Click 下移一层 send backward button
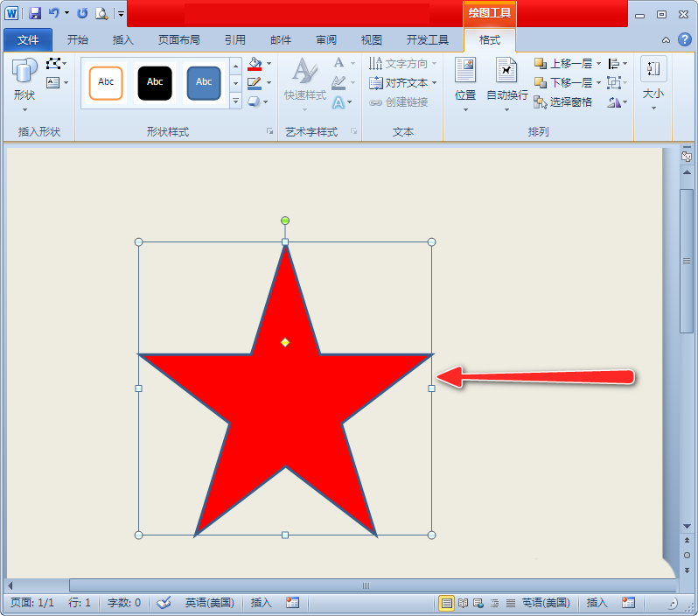The width and height of the screenshot is (698, 616). tap(563, 83)
